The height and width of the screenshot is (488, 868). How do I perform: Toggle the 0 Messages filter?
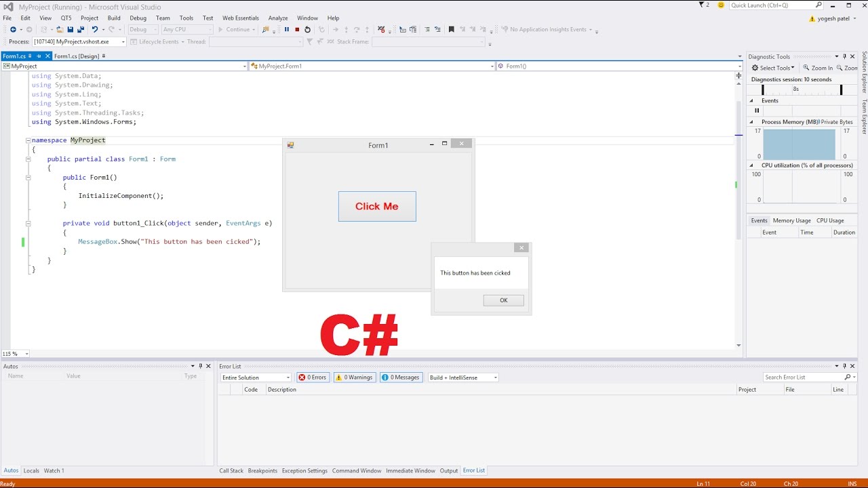pyautogui.click(x=401, y=378)
